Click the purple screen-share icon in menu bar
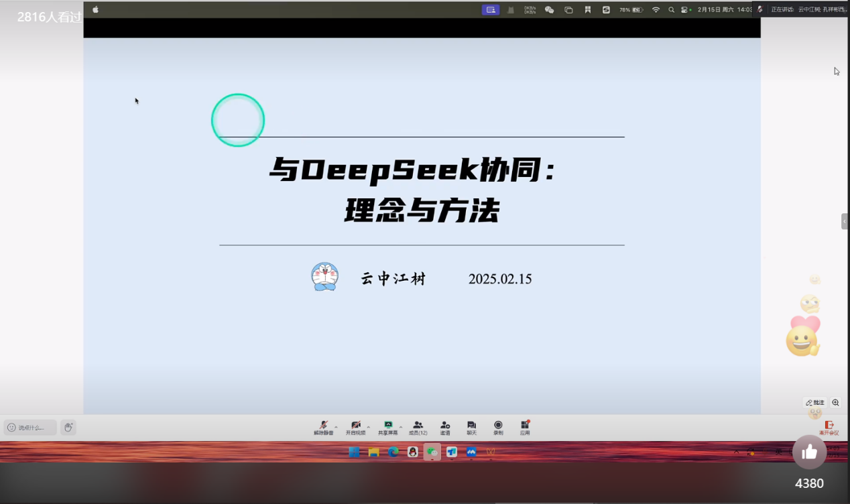This screenshot has height=504, width=850. click(x=491, y=10)
